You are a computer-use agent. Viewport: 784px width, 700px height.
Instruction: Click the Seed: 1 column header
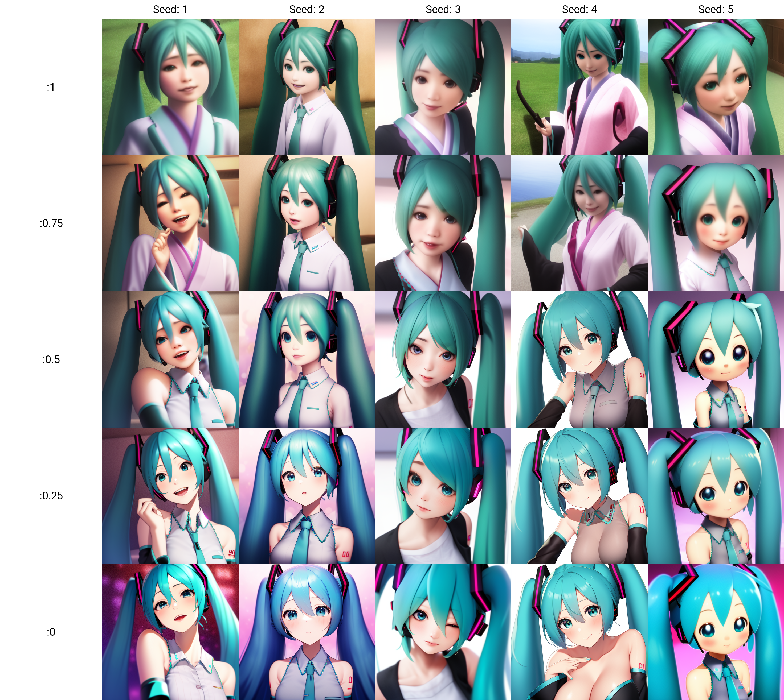point(170,9)
